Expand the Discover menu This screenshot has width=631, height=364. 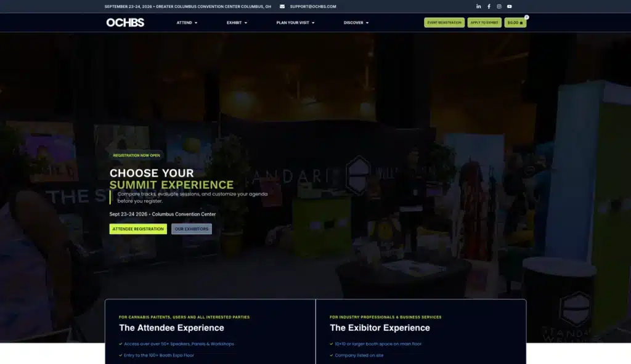(356, 23)
